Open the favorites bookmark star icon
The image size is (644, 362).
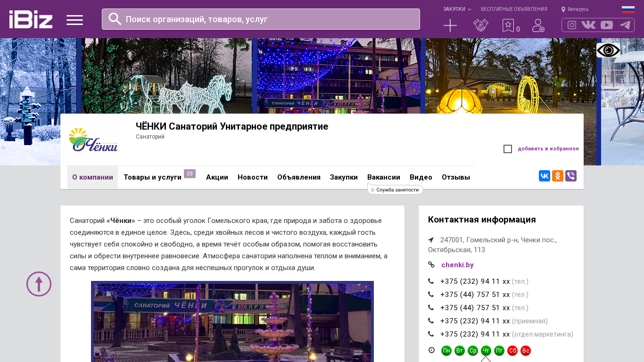[x=508, y=25]
